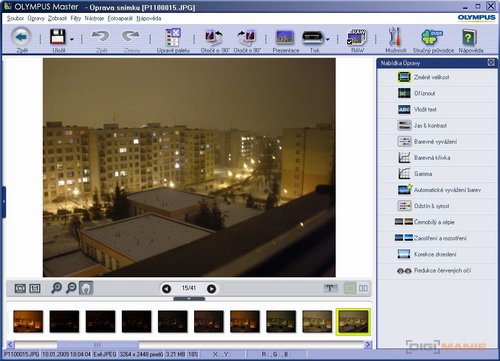Open Gamma adjustment

click(x=437, y=174)
